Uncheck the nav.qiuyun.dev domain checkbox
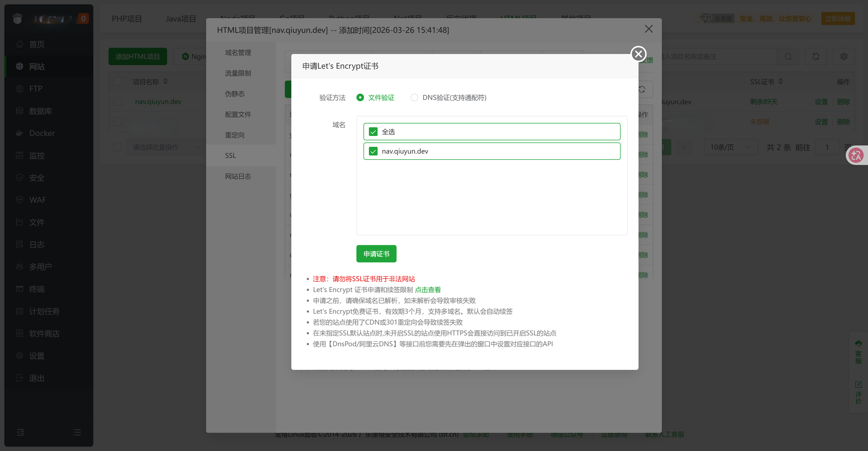The width and height of the screenshot is (868, 451). point(373,151)
